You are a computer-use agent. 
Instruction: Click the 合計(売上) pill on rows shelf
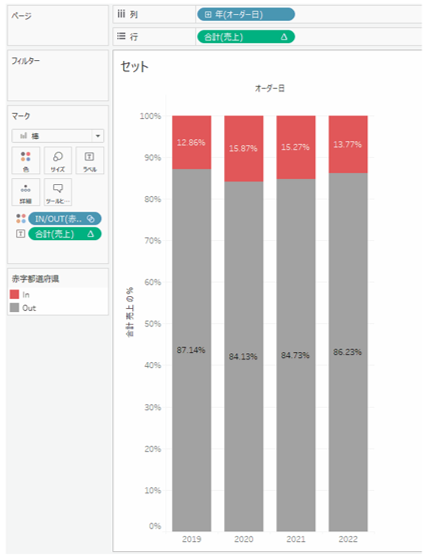[x=246, y=37]
